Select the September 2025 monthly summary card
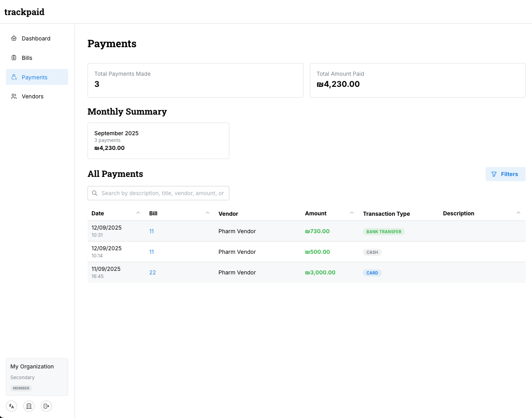 point(158,141)
